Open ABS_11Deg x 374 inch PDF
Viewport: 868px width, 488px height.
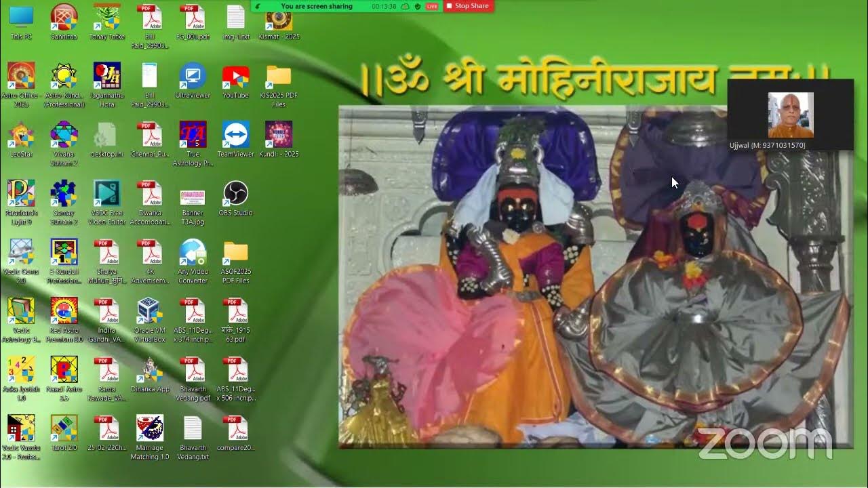(193, 321)
